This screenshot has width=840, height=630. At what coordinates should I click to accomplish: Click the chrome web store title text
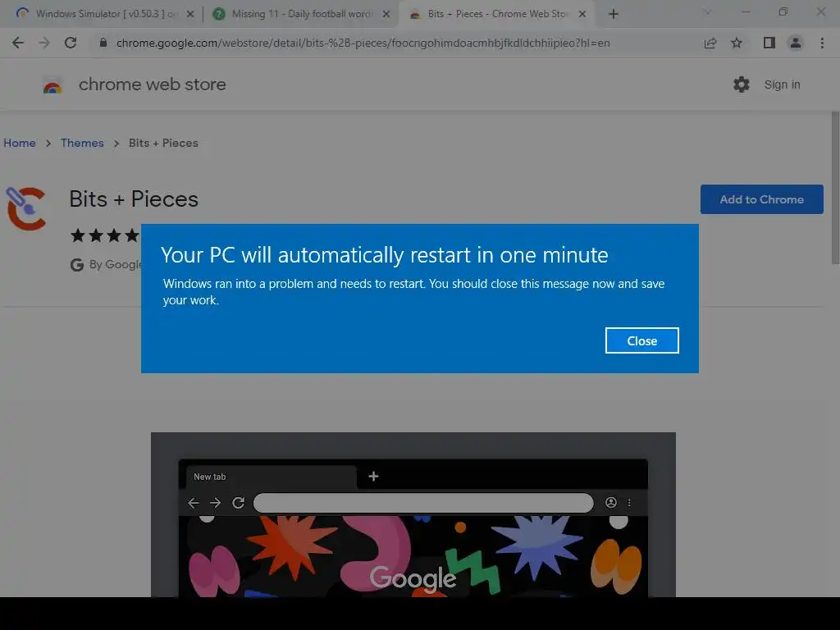pos(152,84)
